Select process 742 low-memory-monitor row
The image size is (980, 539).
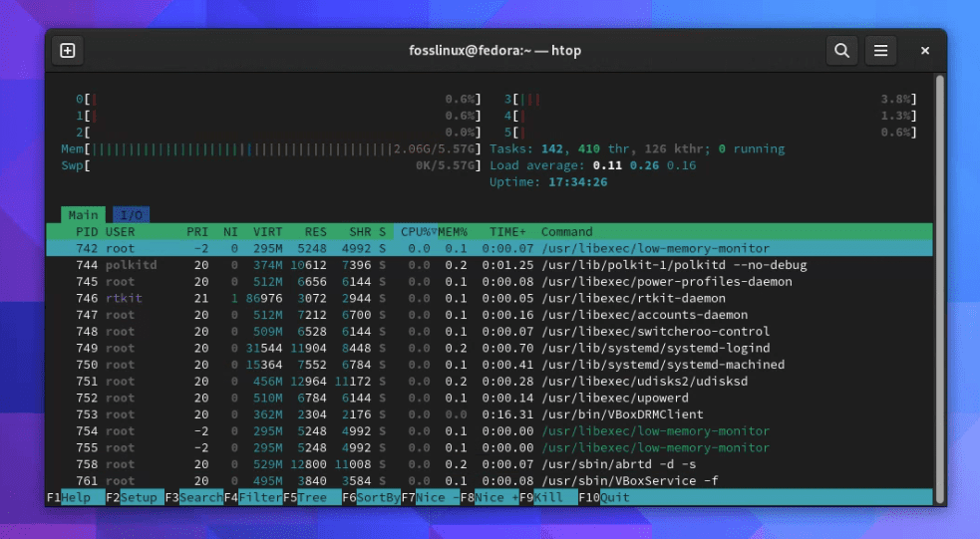point(490,248)
